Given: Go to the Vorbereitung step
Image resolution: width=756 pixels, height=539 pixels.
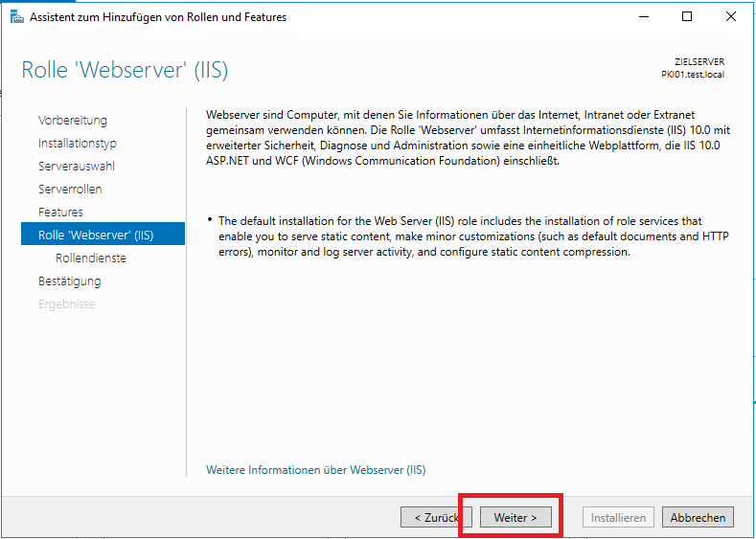Looking at the screenshot, I should point(73,121).
